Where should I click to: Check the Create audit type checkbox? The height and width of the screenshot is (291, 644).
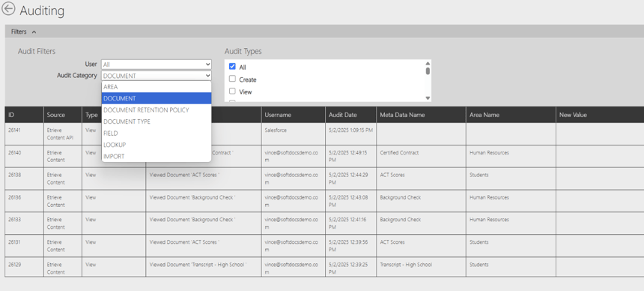pyautogui.click(x=232, y=79)
